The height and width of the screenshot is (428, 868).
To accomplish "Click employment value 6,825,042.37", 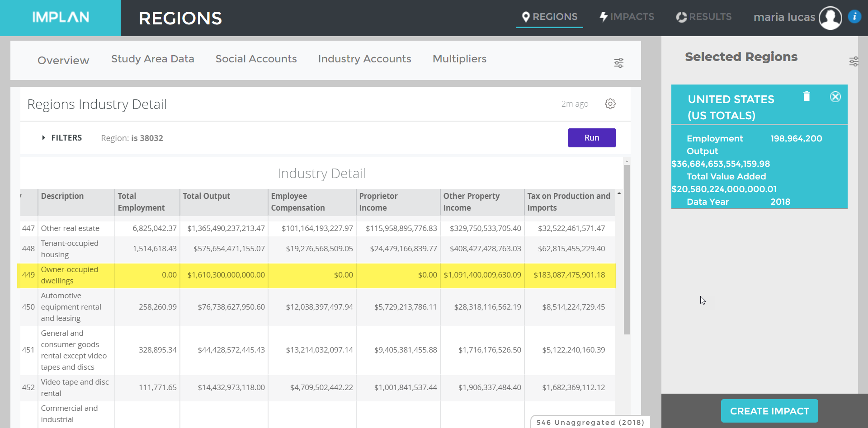I will pos(155,228).
